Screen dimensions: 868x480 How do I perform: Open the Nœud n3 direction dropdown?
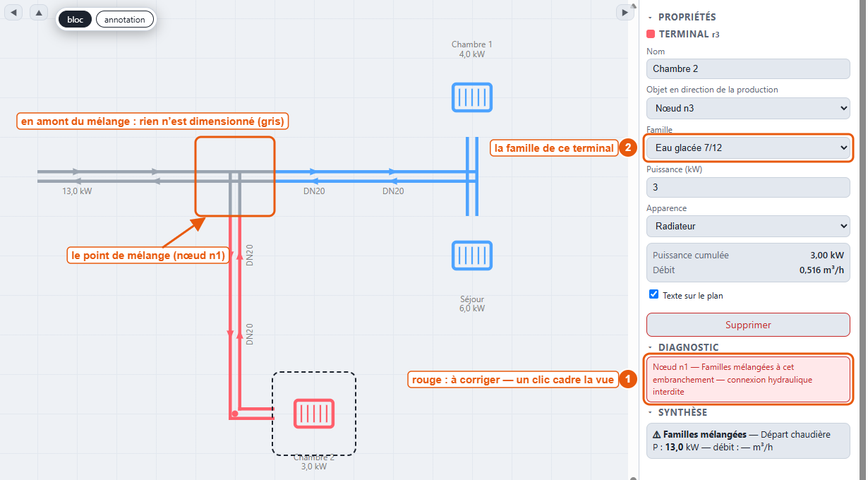point(748,108)
